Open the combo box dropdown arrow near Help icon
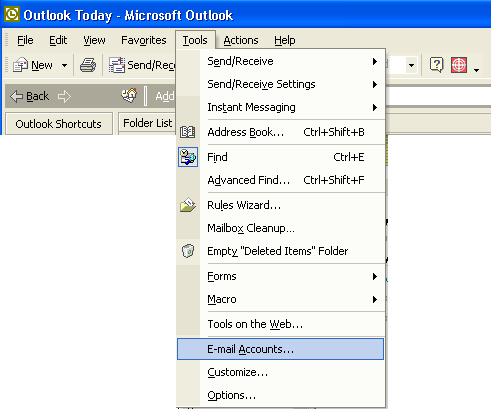The image size is (491, 409). click(x=412, y=65)
